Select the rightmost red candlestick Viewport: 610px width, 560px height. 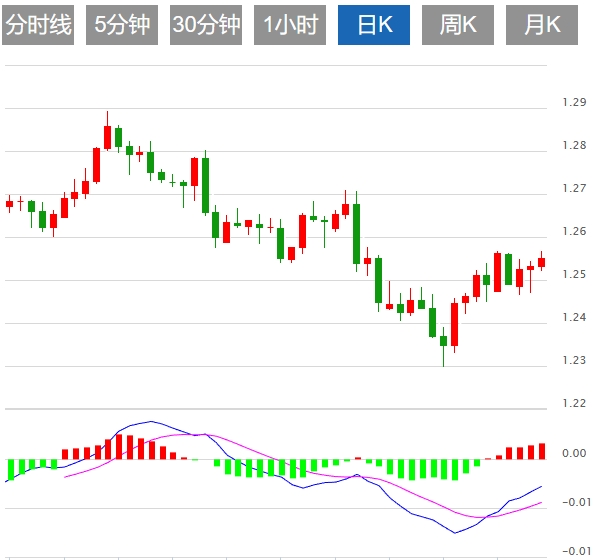(541, 263)
